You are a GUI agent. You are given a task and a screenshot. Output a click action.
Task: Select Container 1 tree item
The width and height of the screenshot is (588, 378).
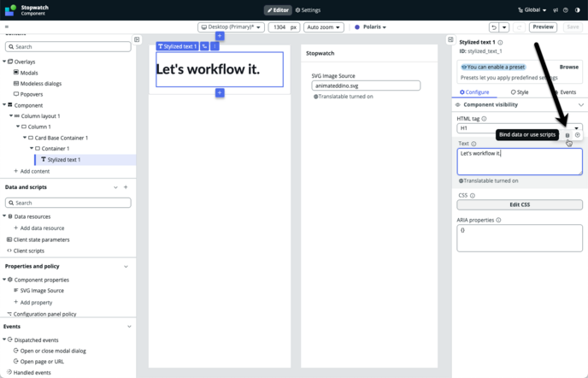tap(52, 149)
